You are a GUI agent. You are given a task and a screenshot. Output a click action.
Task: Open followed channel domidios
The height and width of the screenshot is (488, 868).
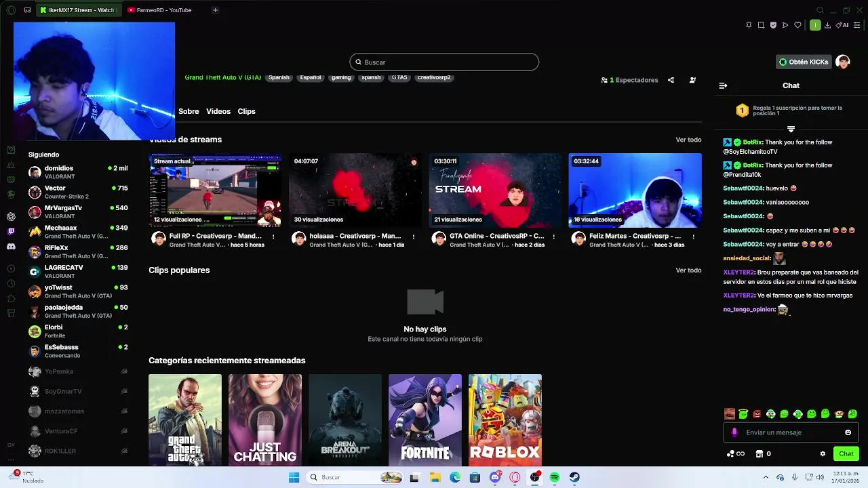click(78, 172)
